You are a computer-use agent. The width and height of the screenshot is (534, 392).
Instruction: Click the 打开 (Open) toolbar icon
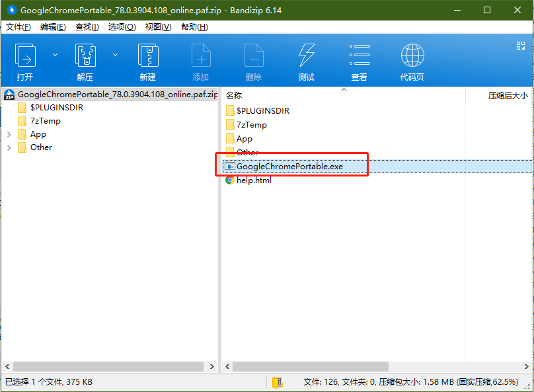(x=25, y=56)
